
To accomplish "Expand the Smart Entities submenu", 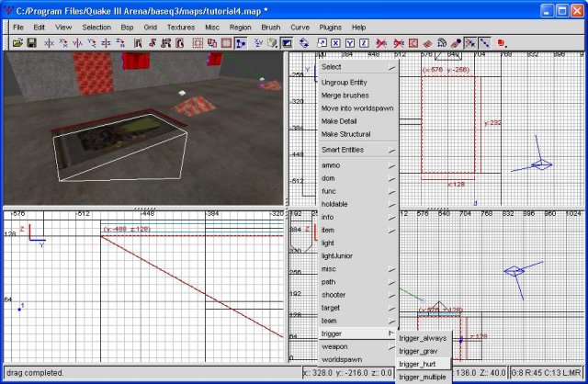I will coord(358,150).
